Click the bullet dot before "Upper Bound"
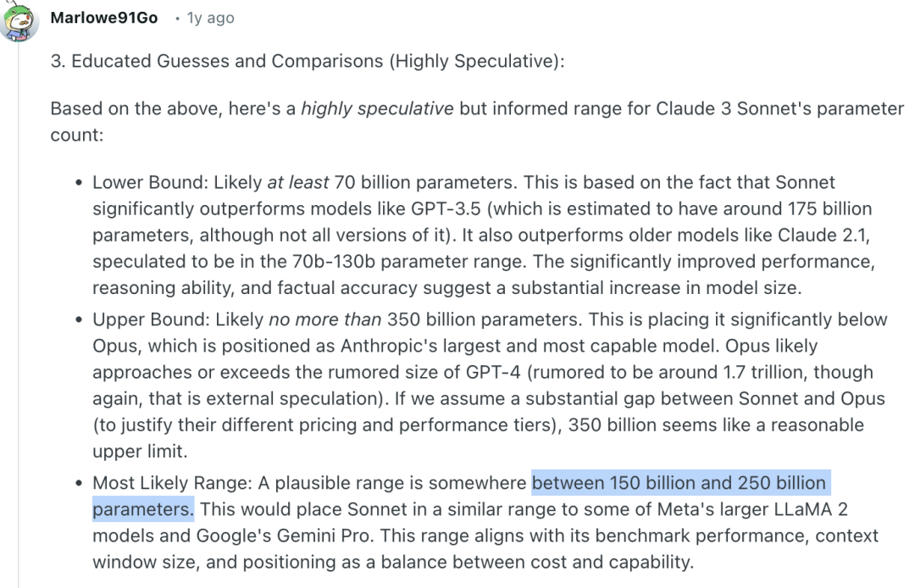Image resolution: width=915 pixels, height=588 pixels. (79, 320)
